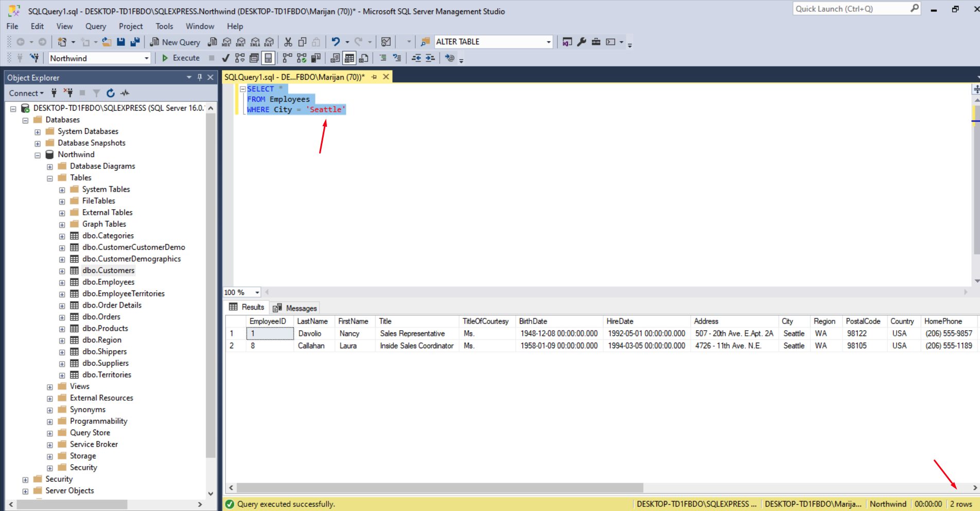
Task: Expand the Views folder
Action: point(50,387)
